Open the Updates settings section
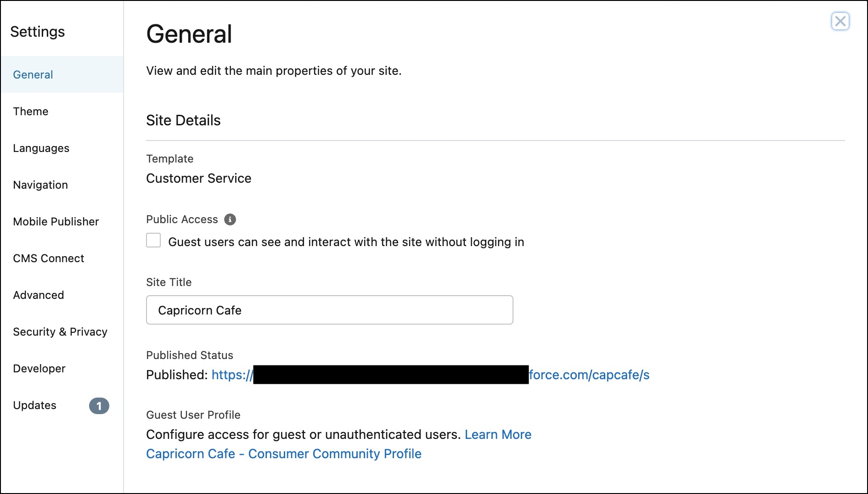The image size is (868, 494). click(35, 405)
